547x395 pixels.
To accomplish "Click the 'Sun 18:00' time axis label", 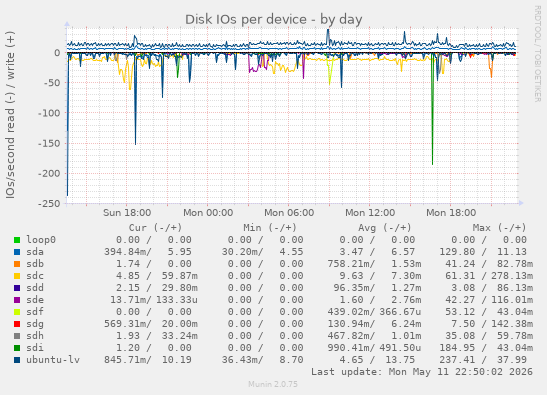I will click(127, 213).
